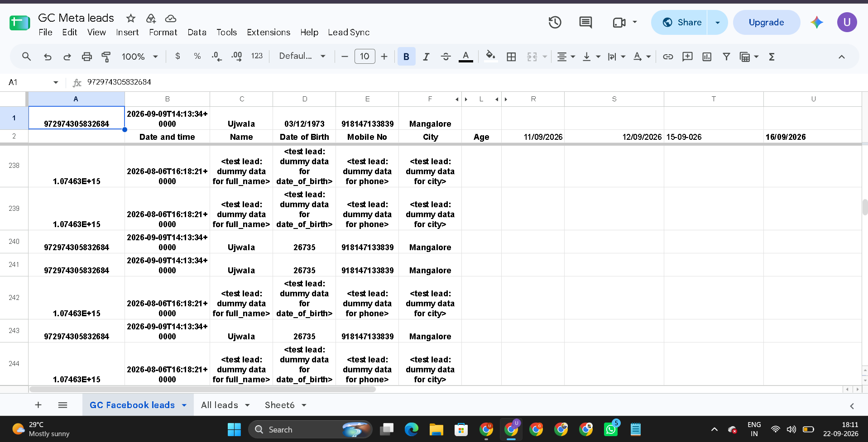The width and height of the screenshot is (868, 442).
Task: Format as percent icon
Action: point(197,56)
